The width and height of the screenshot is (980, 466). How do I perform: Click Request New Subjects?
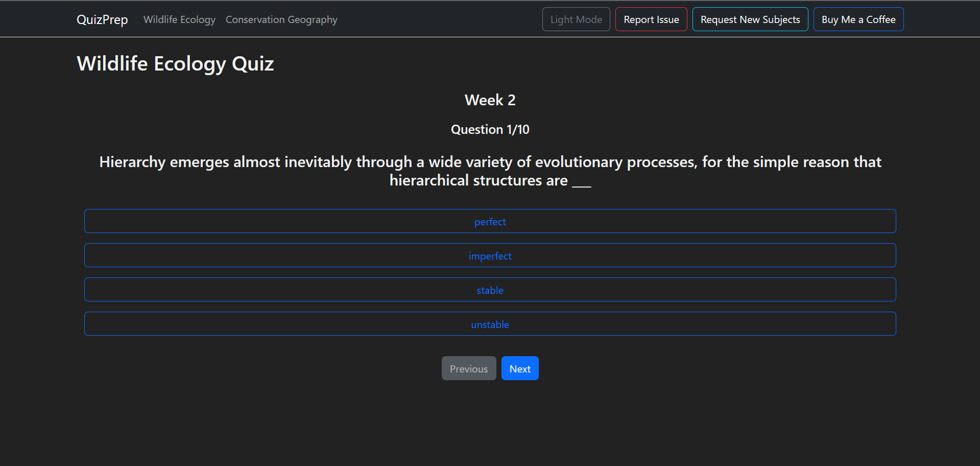750,19
